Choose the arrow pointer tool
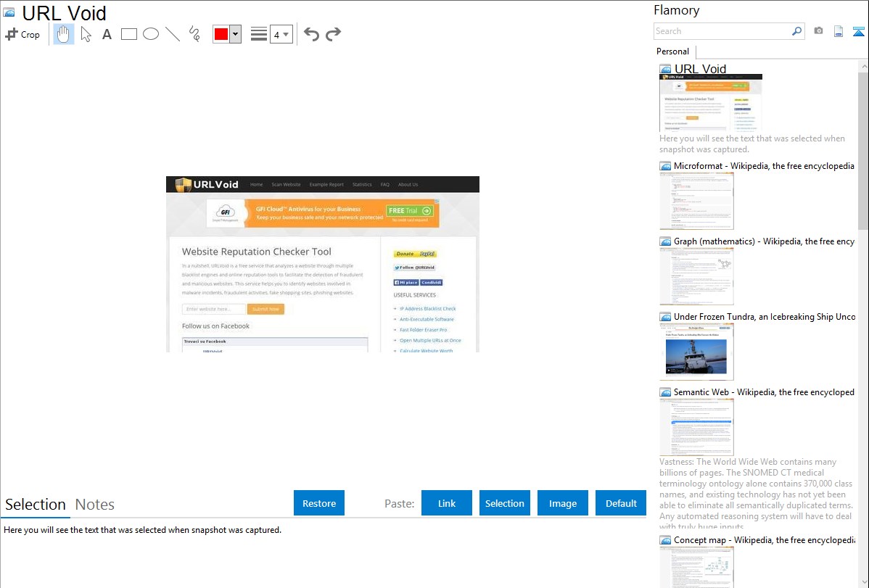This screenshot has width=869, height=588. point(86,34)
